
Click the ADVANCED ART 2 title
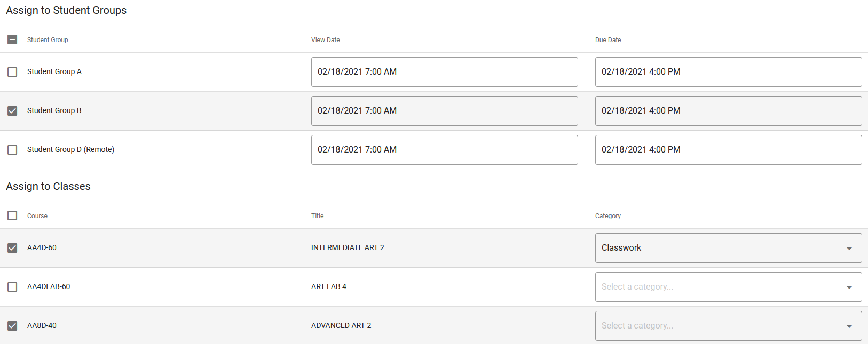pyautogui.click(x=341, y=325)
